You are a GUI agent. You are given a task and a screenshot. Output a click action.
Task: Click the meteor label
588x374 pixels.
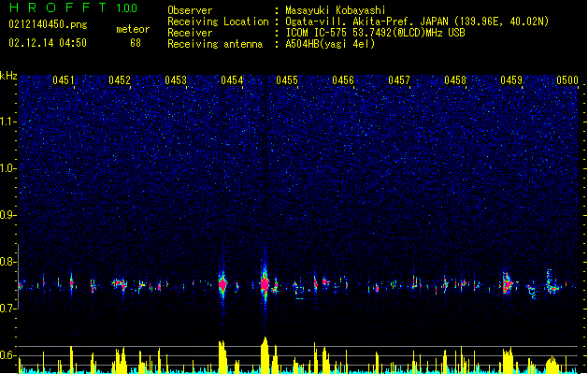133,29
